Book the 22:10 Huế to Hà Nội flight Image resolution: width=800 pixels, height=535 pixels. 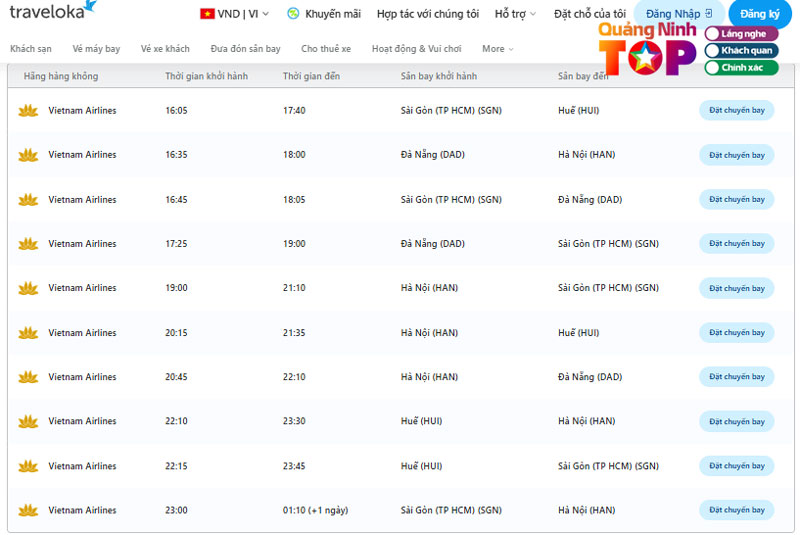coord(736,421)
